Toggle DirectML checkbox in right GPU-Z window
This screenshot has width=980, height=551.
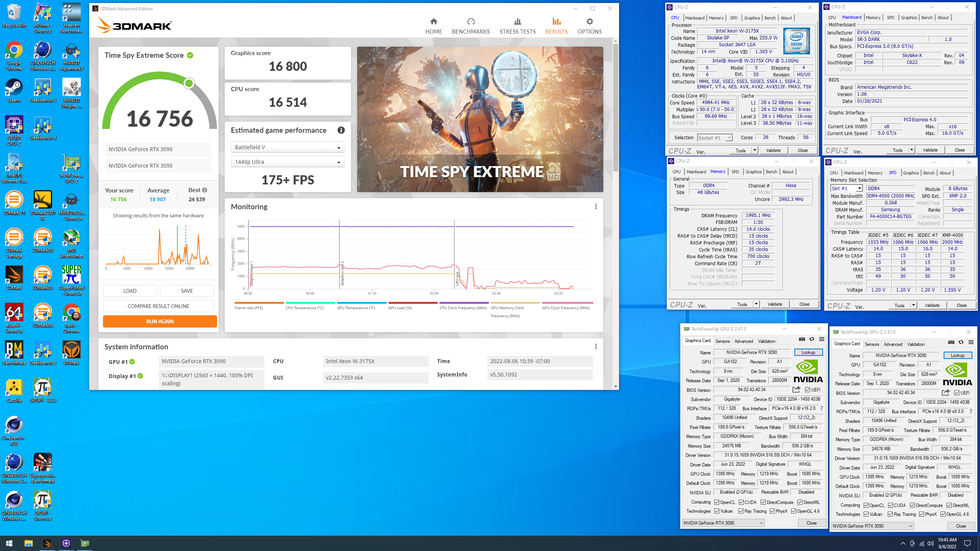[x=949, y=505]
